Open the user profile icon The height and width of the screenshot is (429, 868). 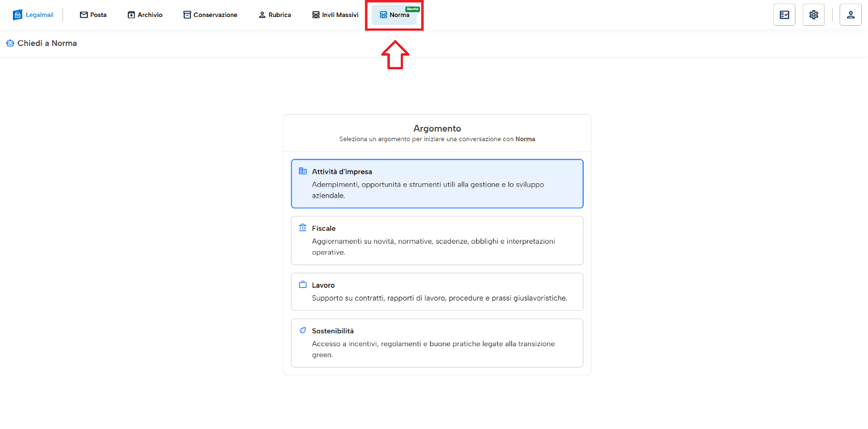pyautogui.click(x=850, y=15)
